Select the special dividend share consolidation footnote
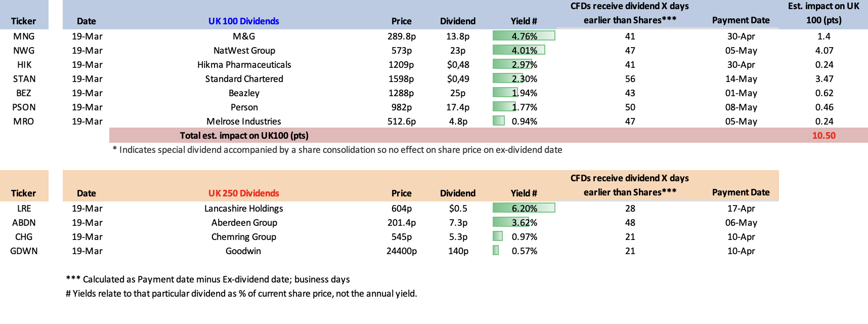This screenshot has height=324, width=868. [337, 150]
